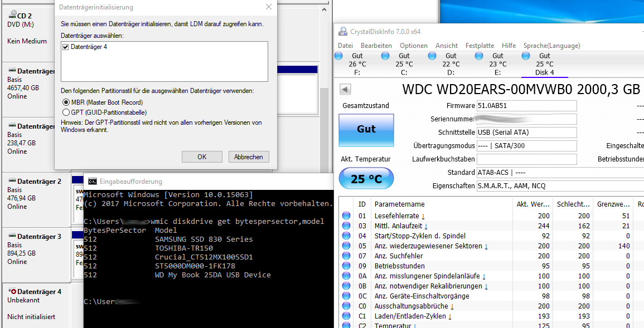The height and width of the screenshot is (328, 644).
Task: Confirm initialization with OK button
Action: pos(202,156)
